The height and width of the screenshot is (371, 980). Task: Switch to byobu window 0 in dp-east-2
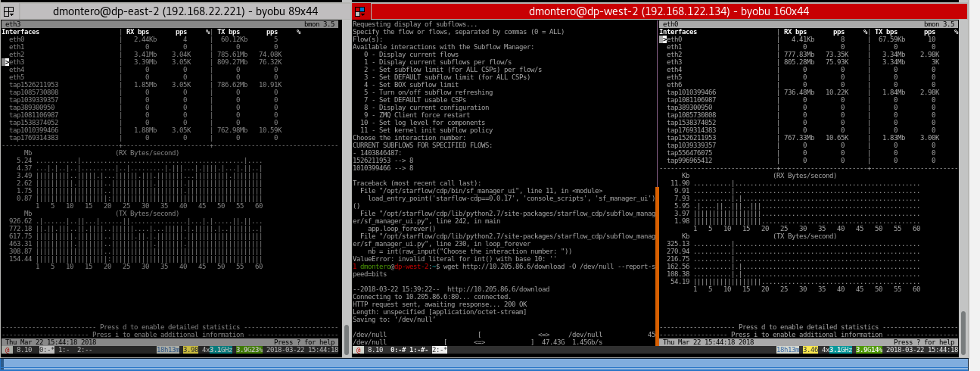click(46, 349)
